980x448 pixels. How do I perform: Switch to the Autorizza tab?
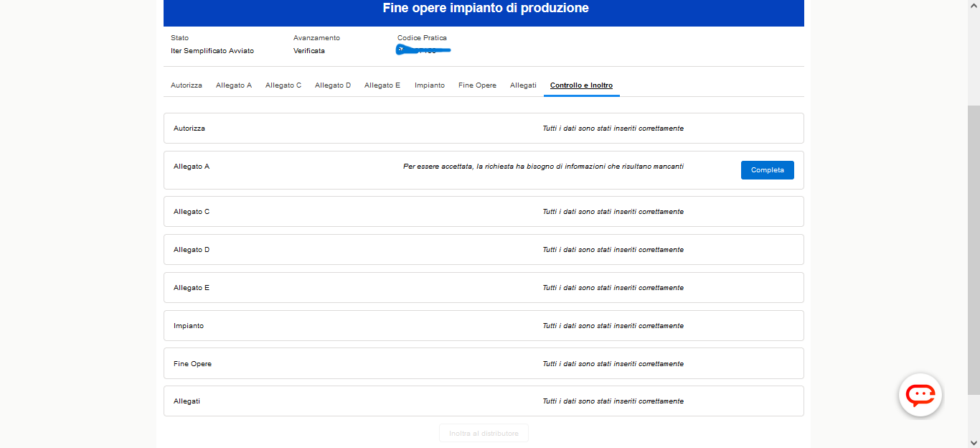pos(186,85)
